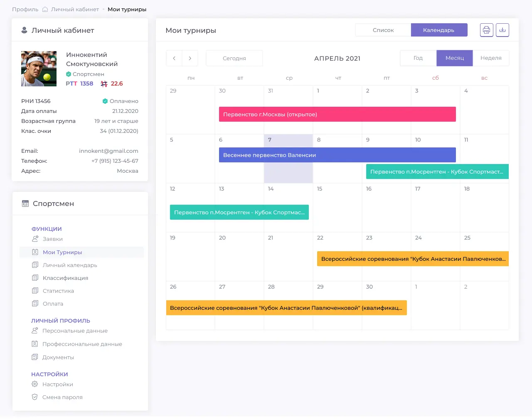Download the tournament calendar
This screenshot has width=532, height=419.
point(502,30)
